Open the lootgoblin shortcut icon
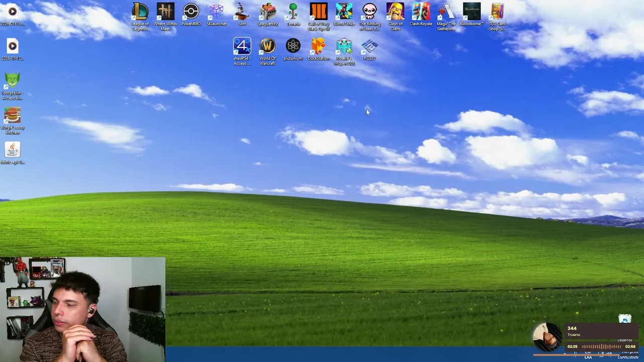 pos(13,86)
